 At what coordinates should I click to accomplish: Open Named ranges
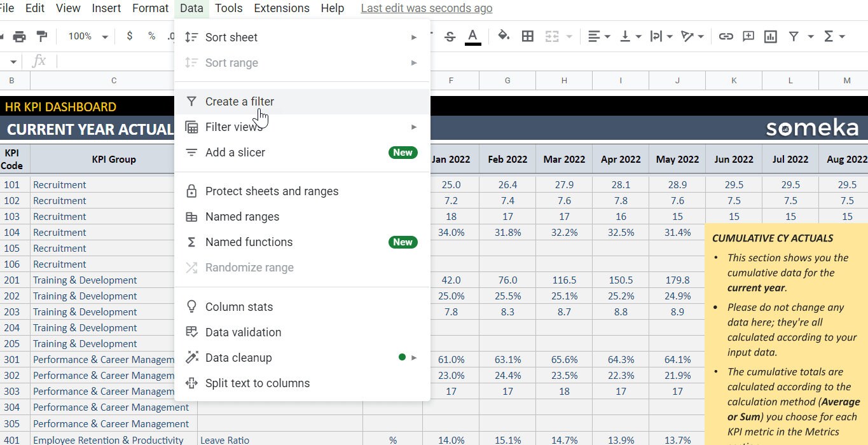point(302,217)
